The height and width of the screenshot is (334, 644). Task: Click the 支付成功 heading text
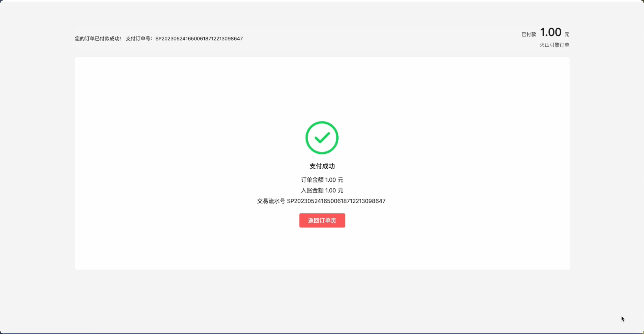click(322, 166)
